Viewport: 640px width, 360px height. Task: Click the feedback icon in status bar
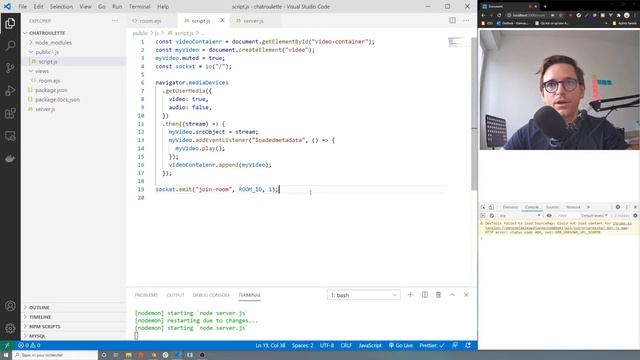(455, 345)
